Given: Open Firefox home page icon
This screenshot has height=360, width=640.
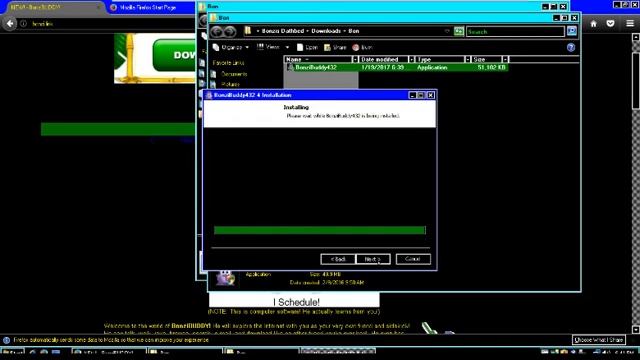Looking at the screenshot, I should tap(593, 24).
